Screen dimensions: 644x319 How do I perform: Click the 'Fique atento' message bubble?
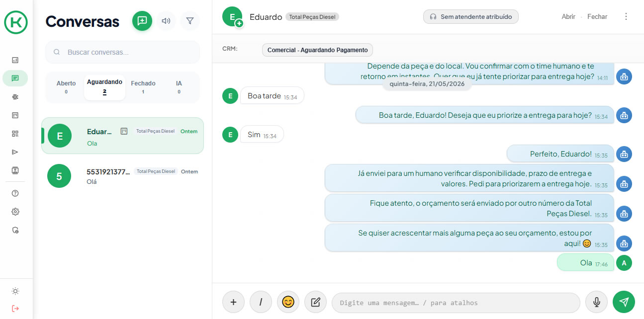[469, 208]
